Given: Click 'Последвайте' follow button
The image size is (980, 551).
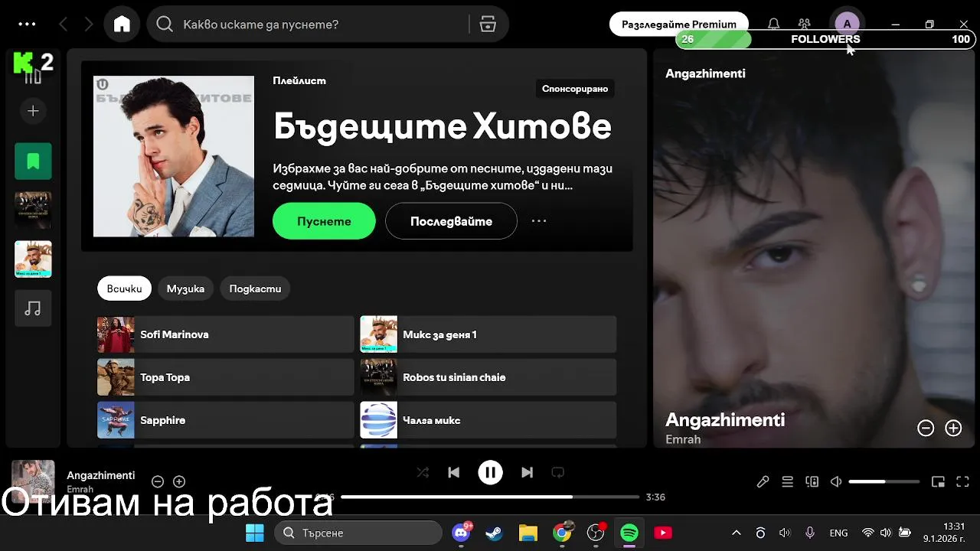Looking at the screenshot, I should 451,221.
